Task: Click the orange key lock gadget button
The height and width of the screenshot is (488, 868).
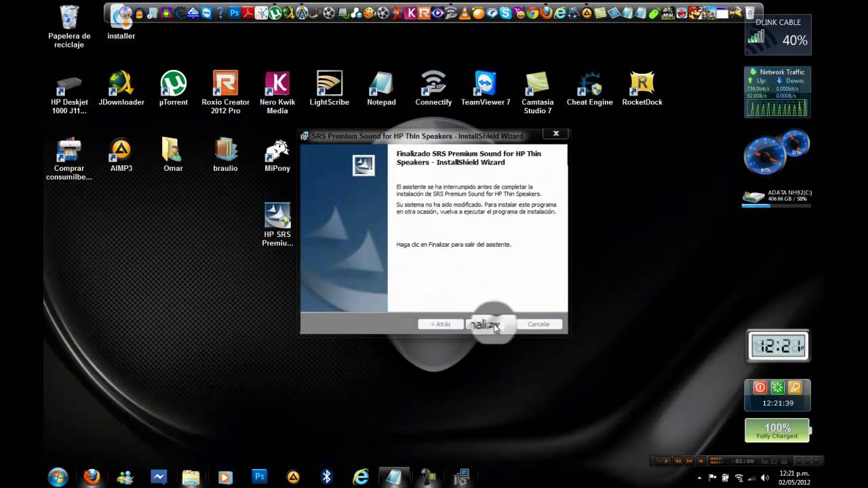Action: (x=795, y=388)
